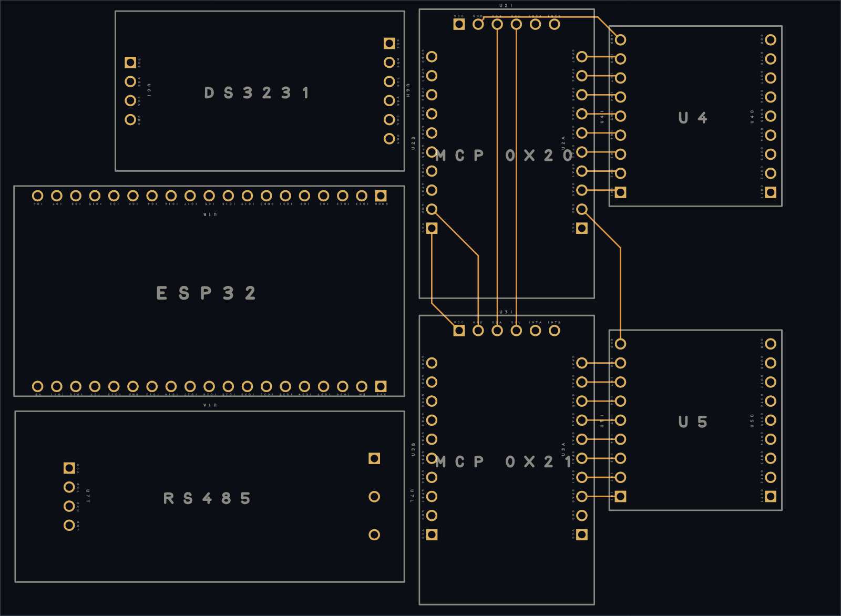Select the INTB pad on U3I header
This screenshot has width=841, height=616.
pos(555,331)
